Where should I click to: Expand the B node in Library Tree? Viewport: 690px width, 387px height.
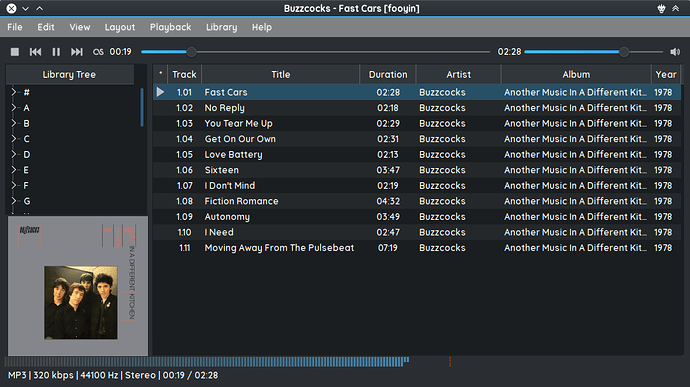[14, 123]
